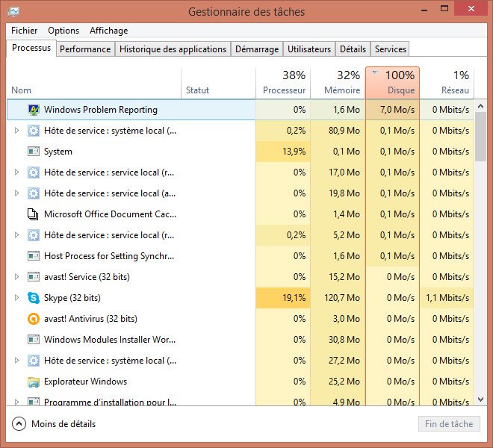Screen dimensions: 493x448
Task: Click the gear icon of Hôte de service with 27,2 Mo
Action: tap(34, 361)
